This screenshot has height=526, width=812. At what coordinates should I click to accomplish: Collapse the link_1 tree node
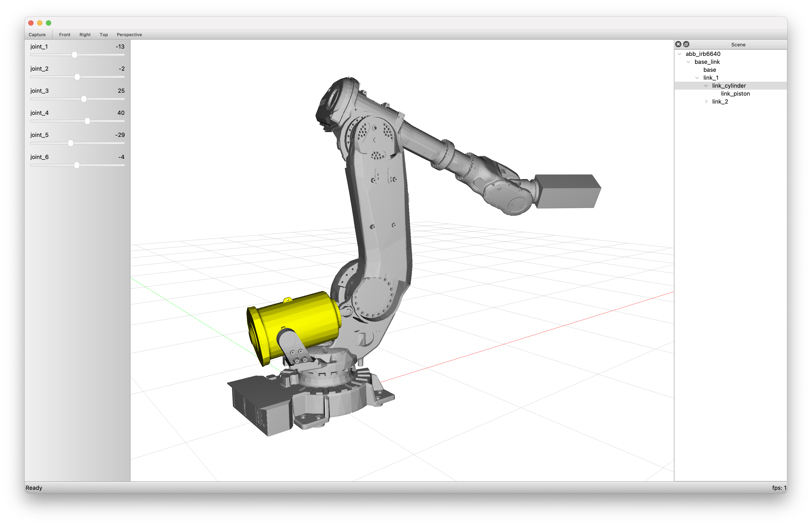697,78
